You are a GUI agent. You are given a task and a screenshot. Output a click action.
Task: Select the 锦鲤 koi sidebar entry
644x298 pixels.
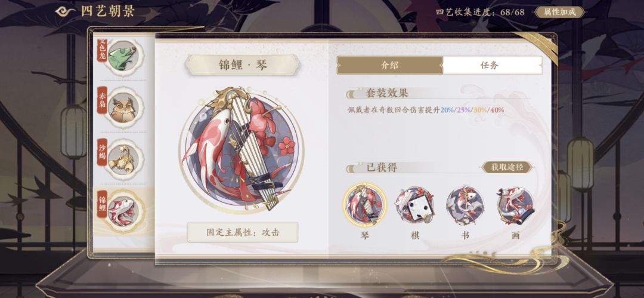120,211
